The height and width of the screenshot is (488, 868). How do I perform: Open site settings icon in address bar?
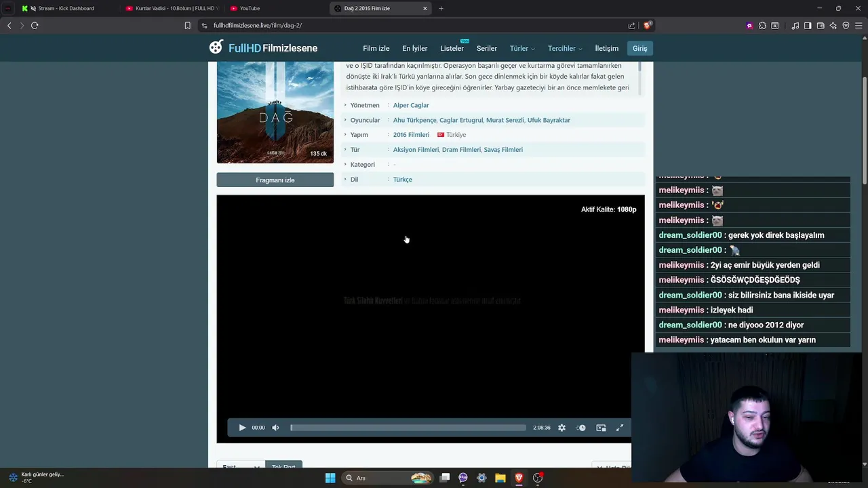(204, 26)
